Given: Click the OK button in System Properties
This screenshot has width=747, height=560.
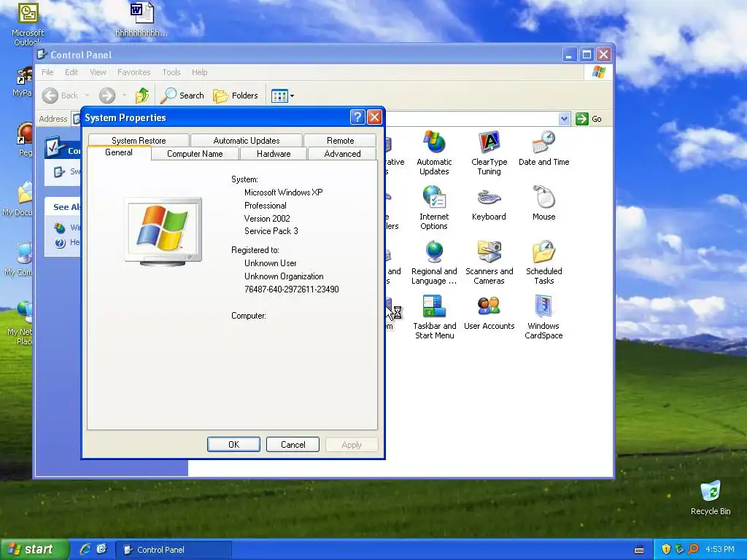Looking at the screenshot, I should (233, 444).
